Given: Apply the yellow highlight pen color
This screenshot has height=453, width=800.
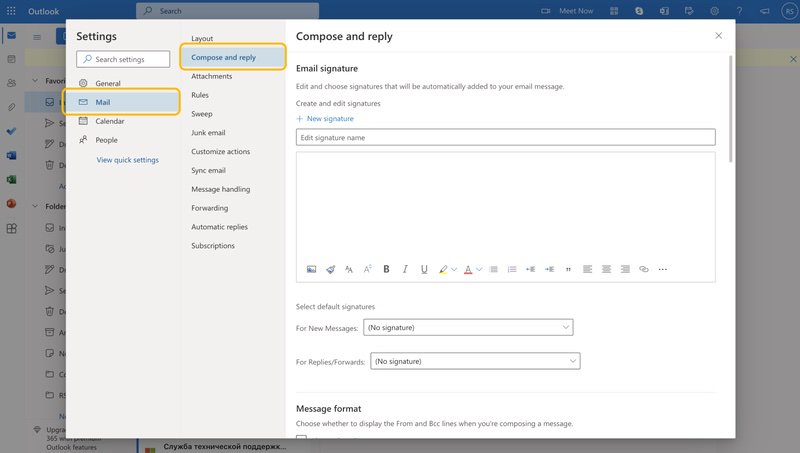Looking at the screenshot, I should 443,269.
